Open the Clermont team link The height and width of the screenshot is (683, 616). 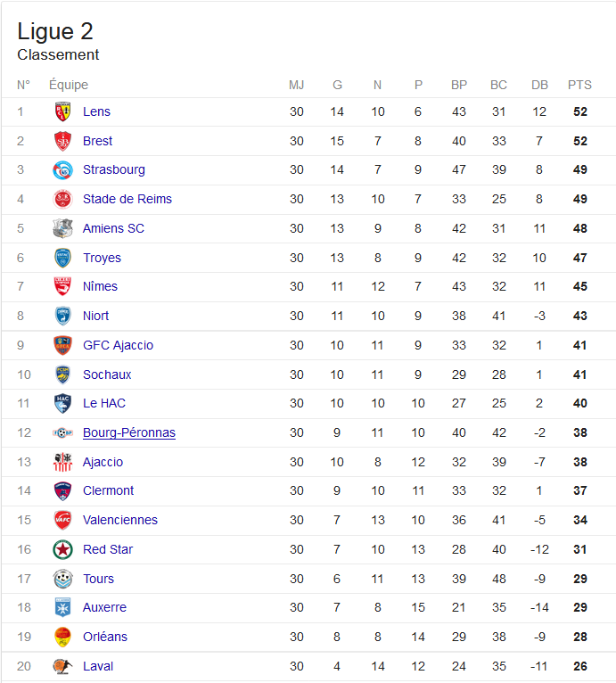coord(108,490)
